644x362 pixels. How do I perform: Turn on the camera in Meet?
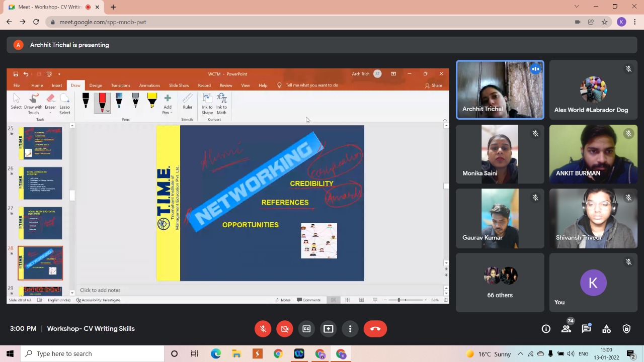click(x=285, y=329)
